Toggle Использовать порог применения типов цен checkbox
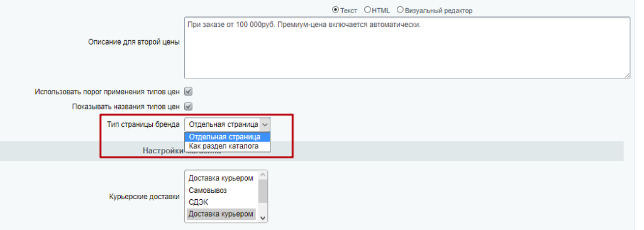This screenshot has width=644, height=230. [x=189, y=92]
